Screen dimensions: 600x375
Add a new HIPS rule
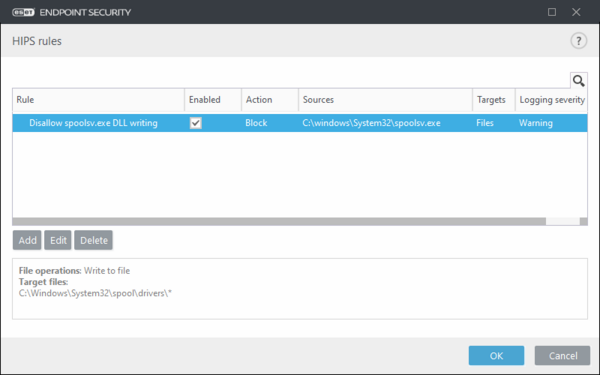tap(27, 240)
